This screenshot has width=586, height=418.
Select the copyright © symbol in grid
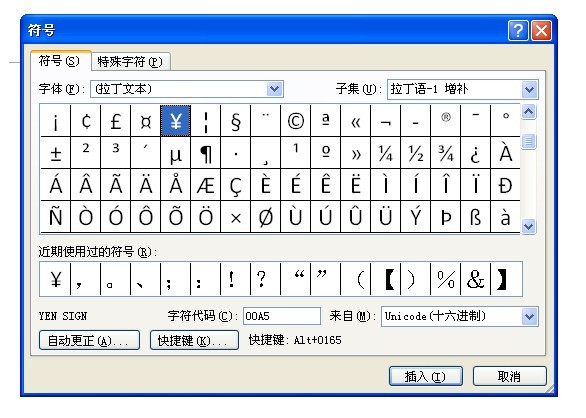295,120
